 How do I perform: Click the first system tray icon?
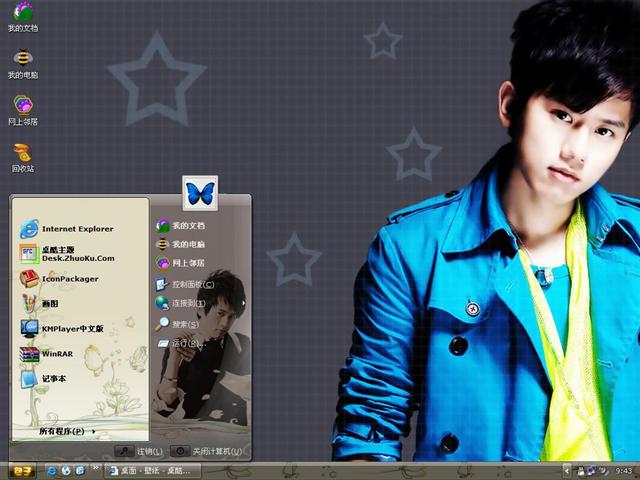(580, 471)
